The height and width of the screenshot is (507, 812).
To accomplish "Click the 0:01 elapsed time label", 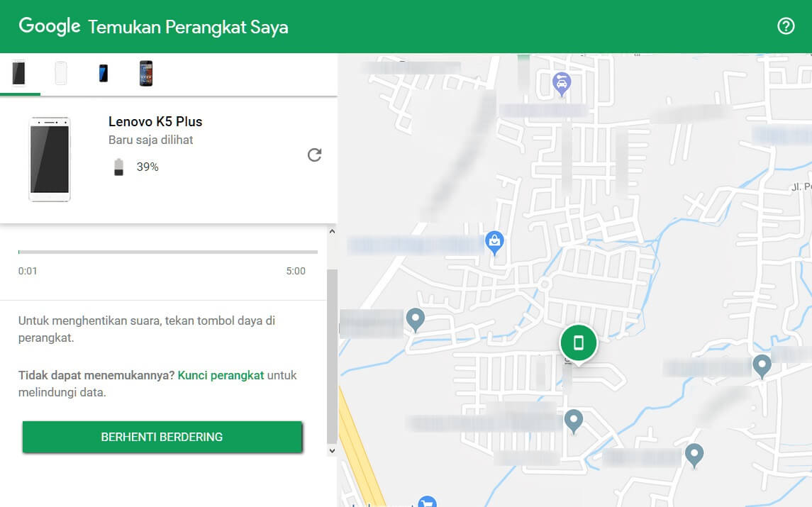I will 28,271.
